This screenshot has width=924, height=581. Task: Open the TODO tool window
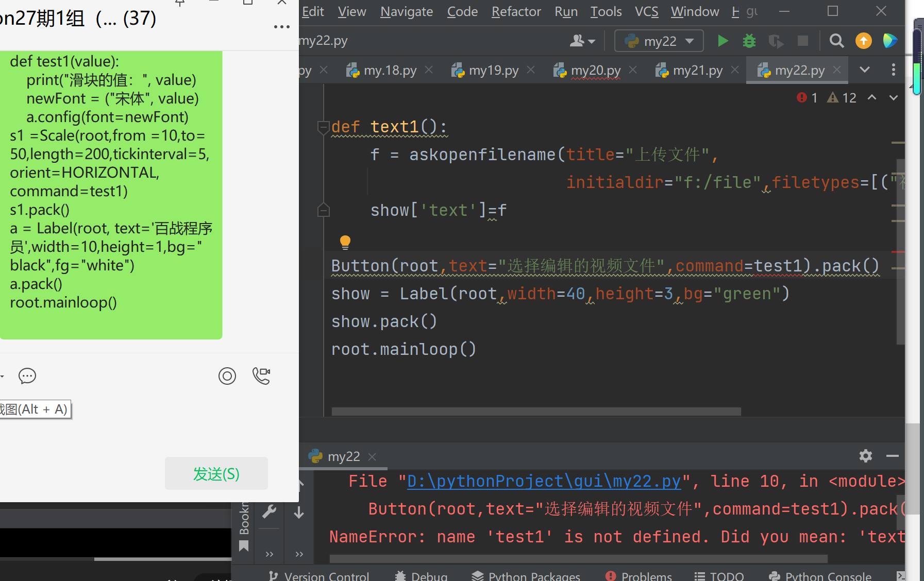tap(719, 576)
